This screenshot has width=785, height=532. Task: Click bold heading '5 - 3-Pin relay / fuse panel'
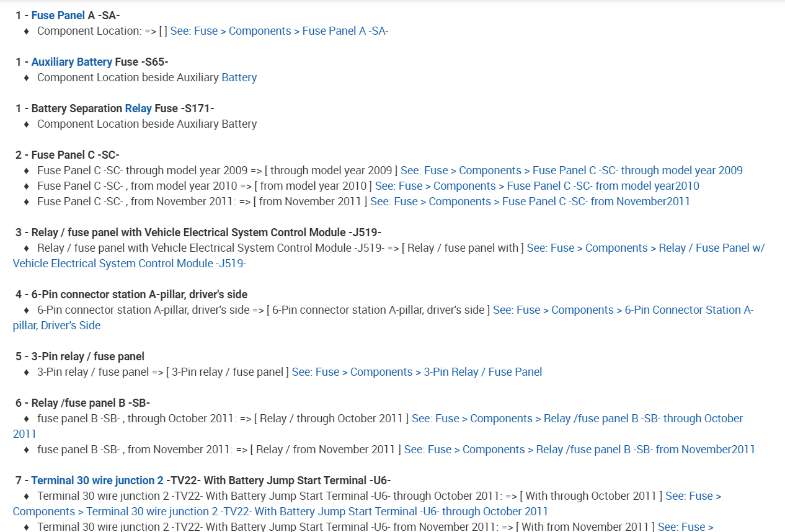click(x=79, y=357)
